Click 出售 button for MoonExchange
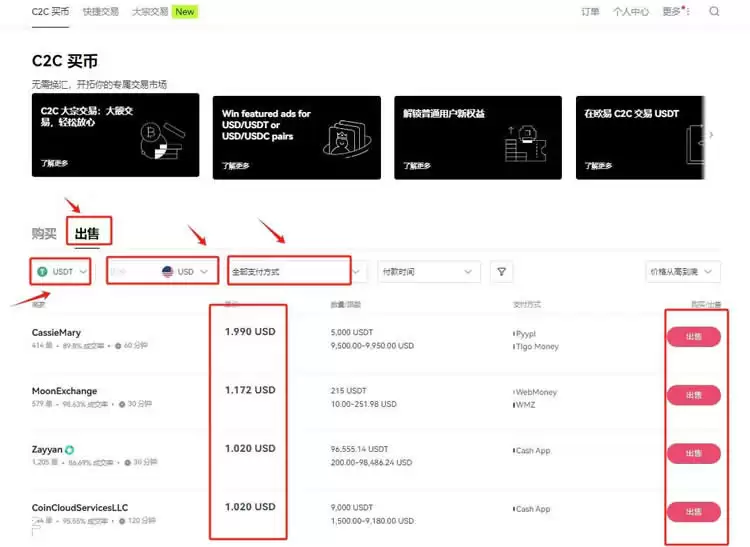Viewport: 750px width, 547px height. pyautogui.click(x=693, y=395)
